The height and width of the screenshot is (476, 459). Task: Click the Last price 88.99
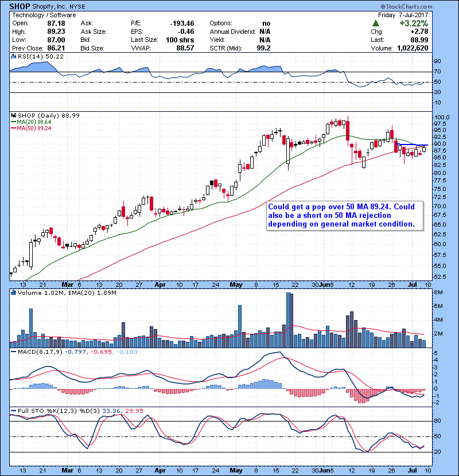coord(419,40)
